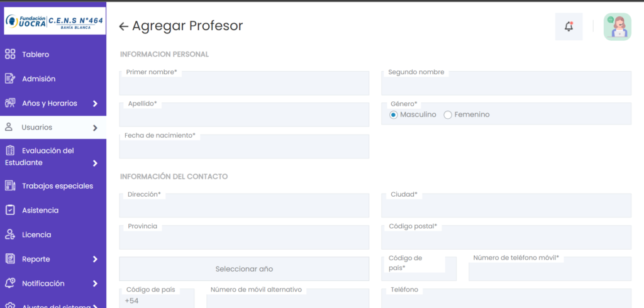The width and height of the screenshot is (644, 308).
Task: Select the Masculino gender option
Action: point(394,115)
